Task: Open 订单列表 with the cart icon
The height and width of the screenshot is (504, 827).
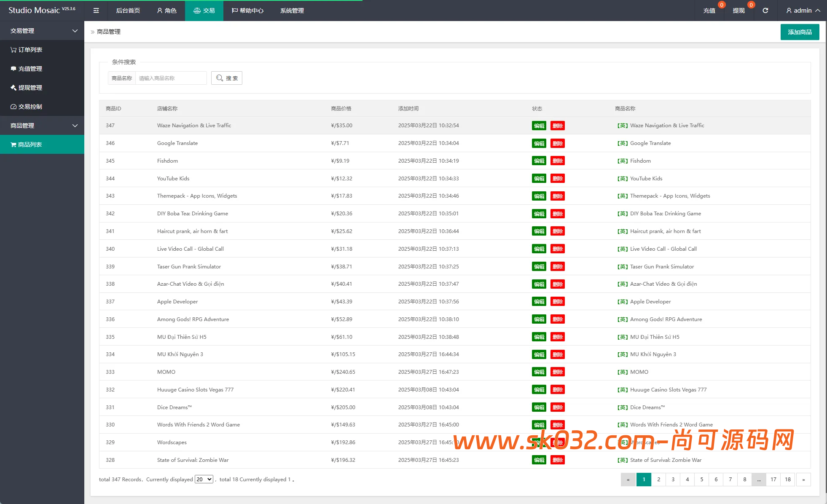Action: [x=30, y=50]
